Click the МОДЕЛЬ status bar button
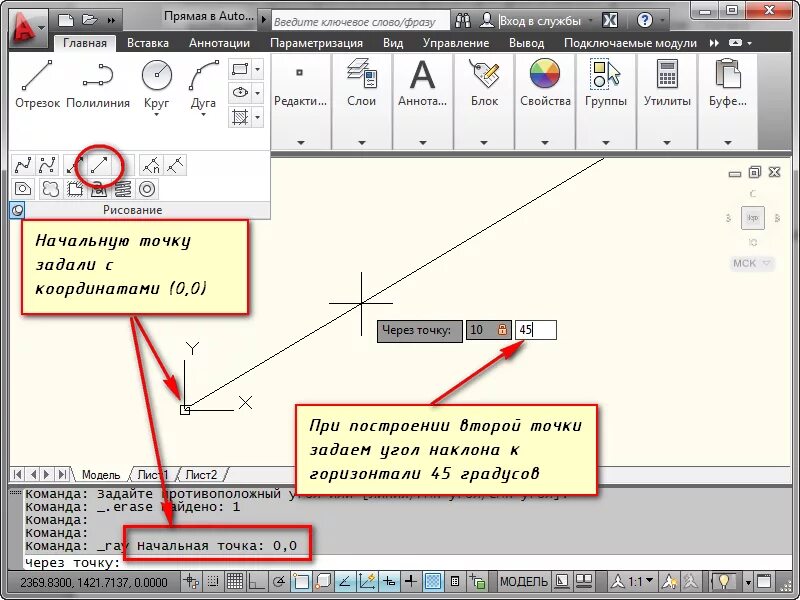The width and height of the screenshot is (800, 600). [524, 582]
